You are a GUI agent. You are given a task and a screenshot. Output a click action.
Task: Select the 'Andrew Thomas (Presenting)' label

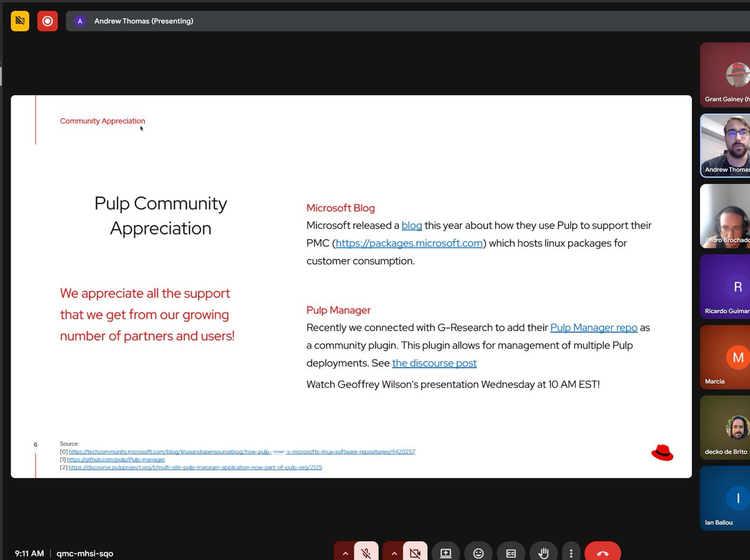point(144,21)
